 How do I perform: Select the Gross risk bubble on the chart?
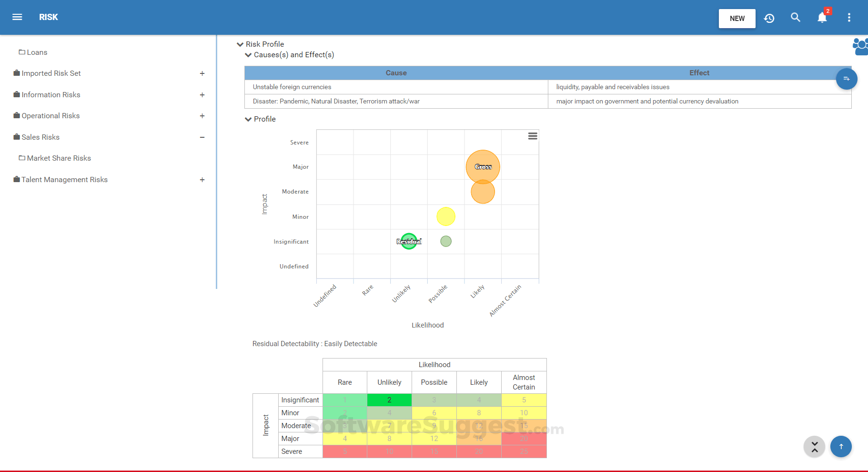[x=483, y=167]
